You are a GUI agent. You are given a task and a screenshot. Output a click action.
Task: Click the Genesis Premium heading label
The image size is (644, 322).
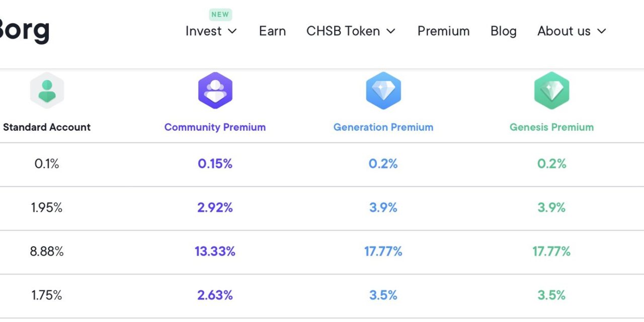551,127
